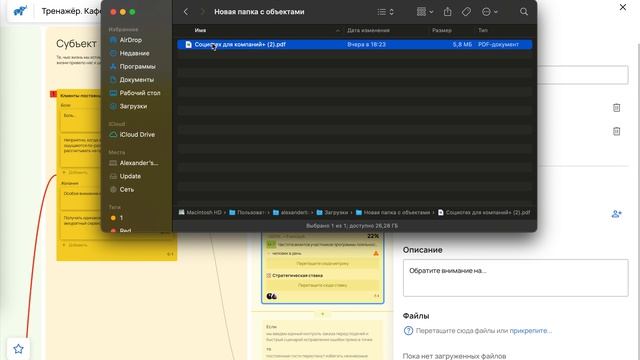
Task: Click alexanderl folder in the path bar
Action: [291, 212]
